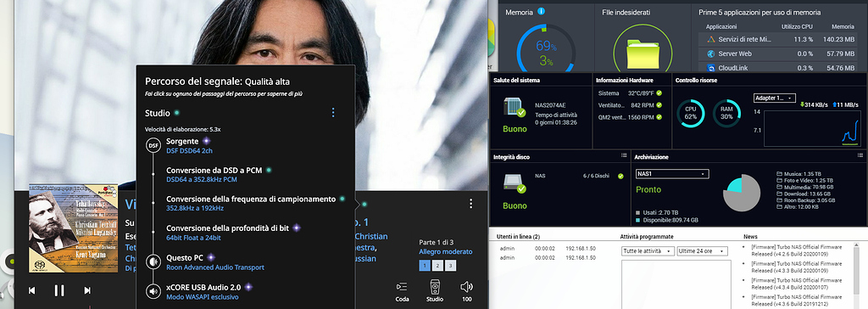Click the info icon next to Memoria
Image resolution: width=868 pixels, height=309 pixels.
[542, 11]
